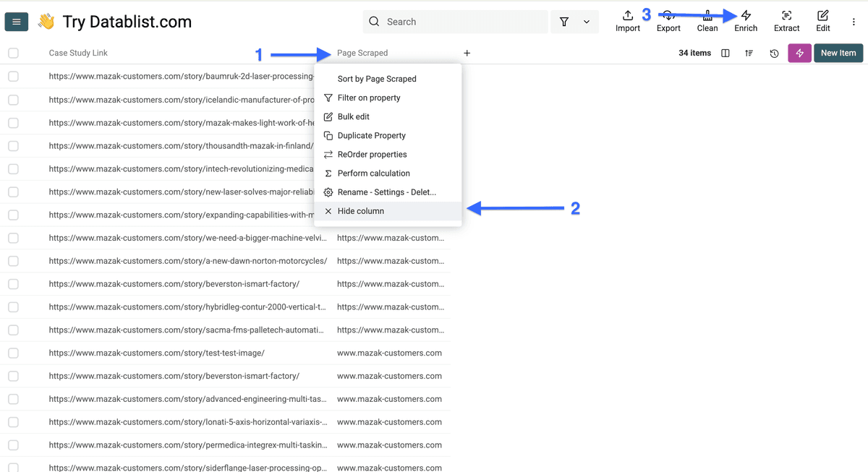Click the purple lightning enrich button
Image resolution: width=868 pixels, height=472 pixels.
pyautogui.click(x=799, y=53)
